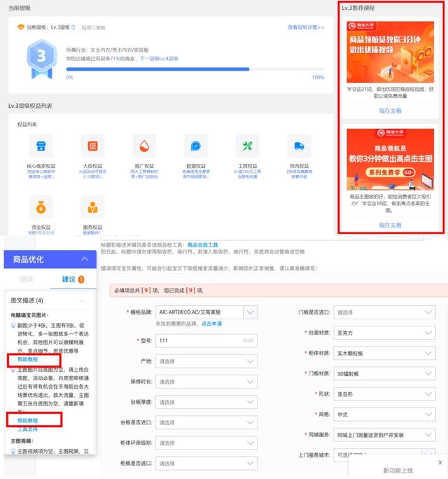Screen dimensions: 448x479
Task: Open the 大促权益 promotion icon
Action: pyautogui.click(x=92, y=146)
